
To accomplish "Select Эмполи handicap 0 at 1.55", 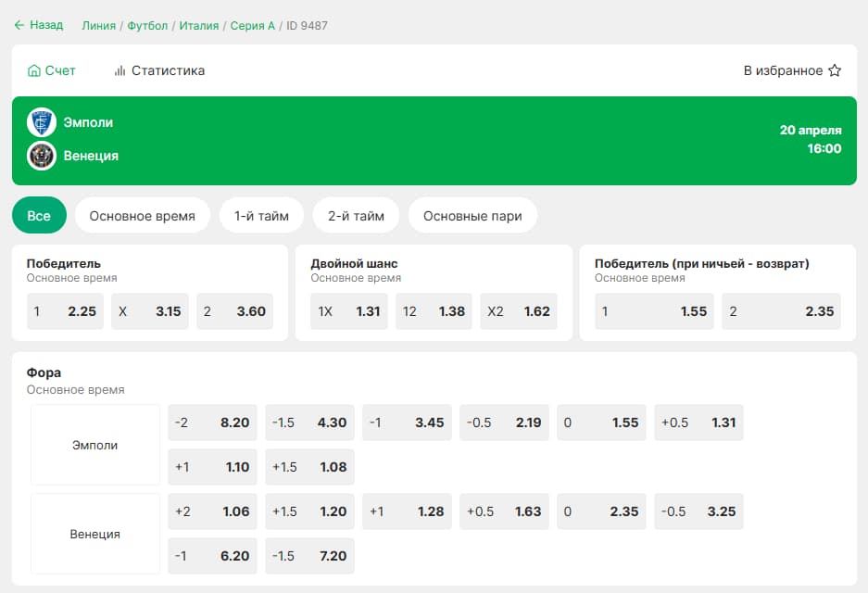I will click(602, 423).
